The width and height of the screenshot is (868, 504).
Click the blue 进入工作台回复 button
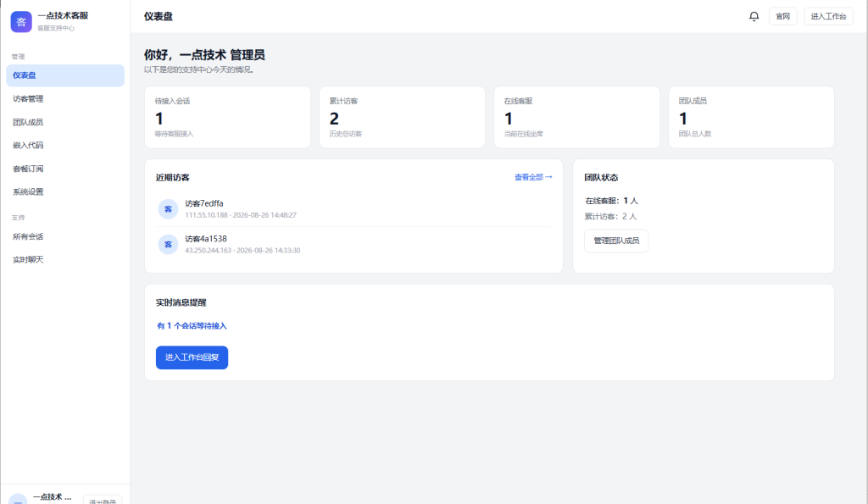(192, 357)
